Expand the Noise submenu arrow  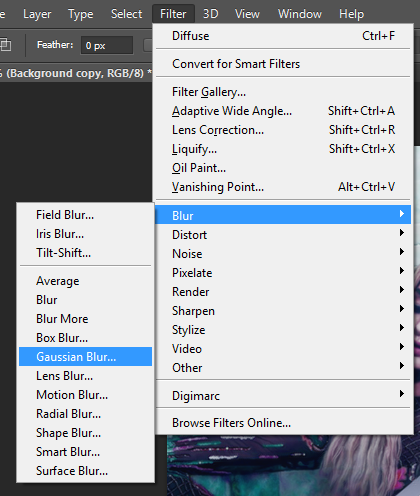click(x=402, y=252)
